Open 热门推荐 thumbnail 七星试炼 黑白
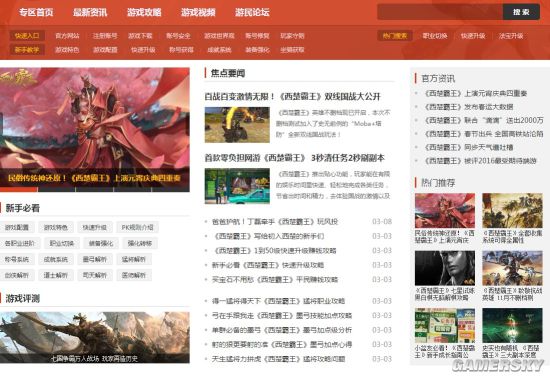The width and height of the screenshot is (550, 377). tap(445, 268)
